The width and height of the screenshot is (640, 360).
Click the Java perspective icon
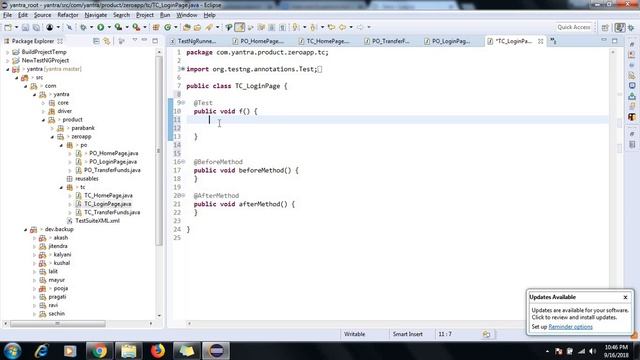click(620, 27)
